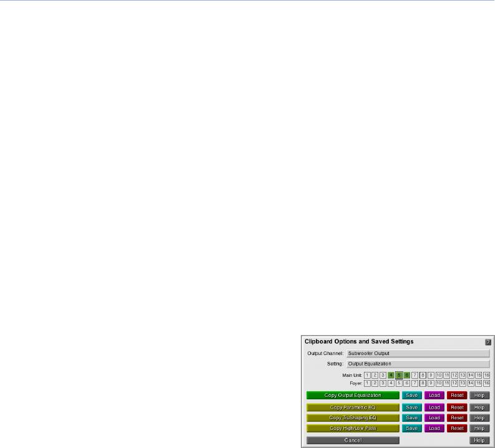This screenshot has width=495, height=448.
Task: Open Help for High/Low Pass row
Action: pyautogui.click(x=479, y=429)
